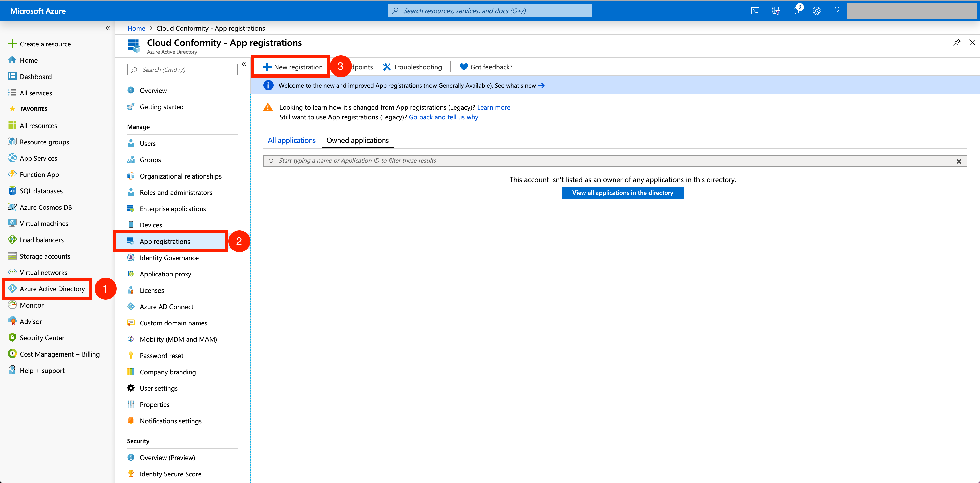
Task: Click the Resource groups icon
Action: pos(12,142)
